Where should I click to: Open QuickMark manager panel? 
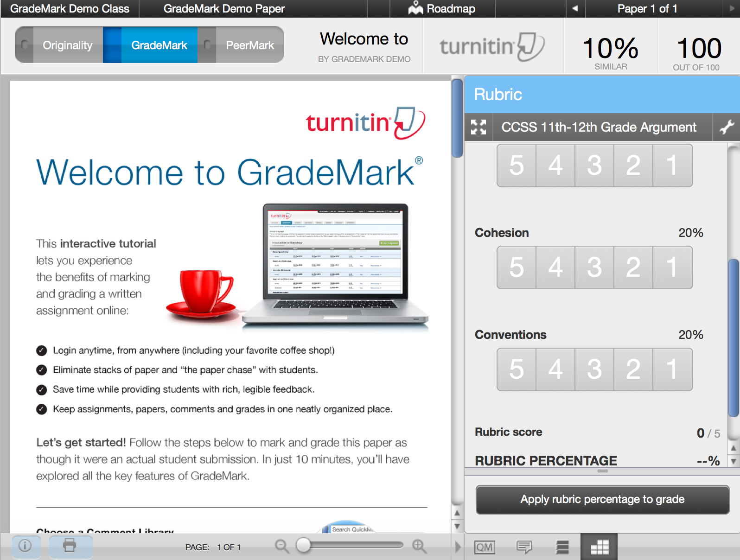[x=485, y=547]
